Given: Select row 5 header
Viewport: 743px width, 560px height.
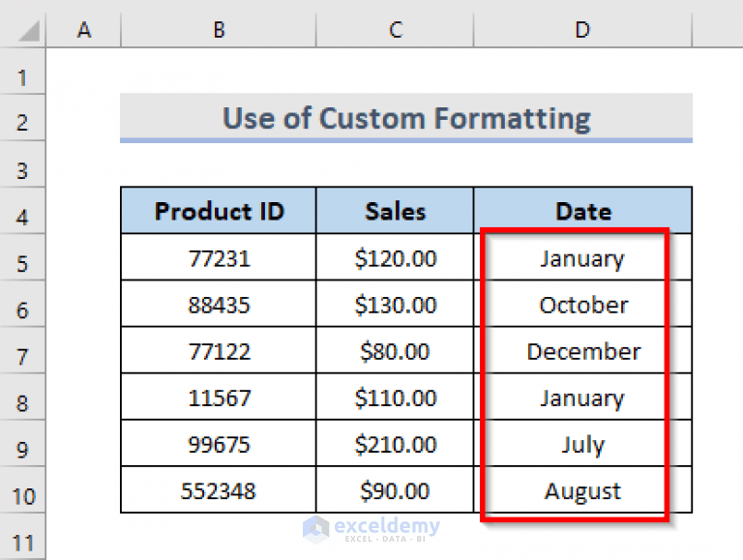Looking at the screenshot, I should pos(22,256).
